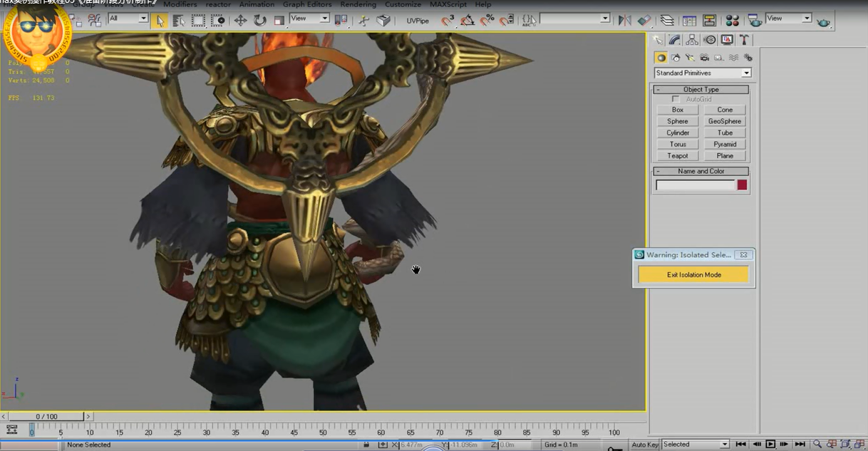Open the Modifiers menu
The width and height of the screenshot is (868, 451).
click(180, 4)
